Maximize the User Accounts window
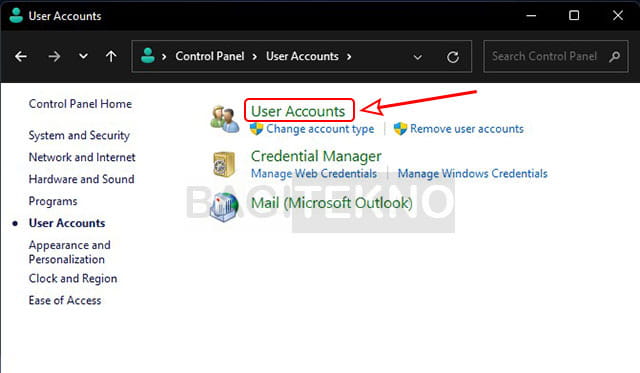This screenshot has height=373, width=640. click(x=574, y=16)
